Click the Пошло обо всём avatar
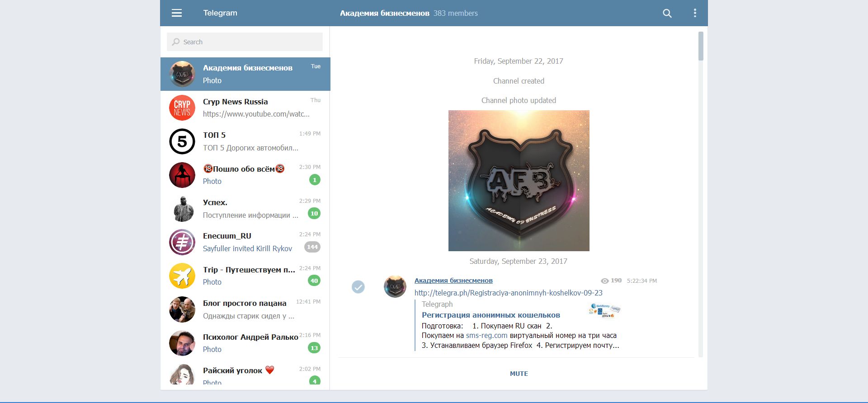 pos(182,175)
